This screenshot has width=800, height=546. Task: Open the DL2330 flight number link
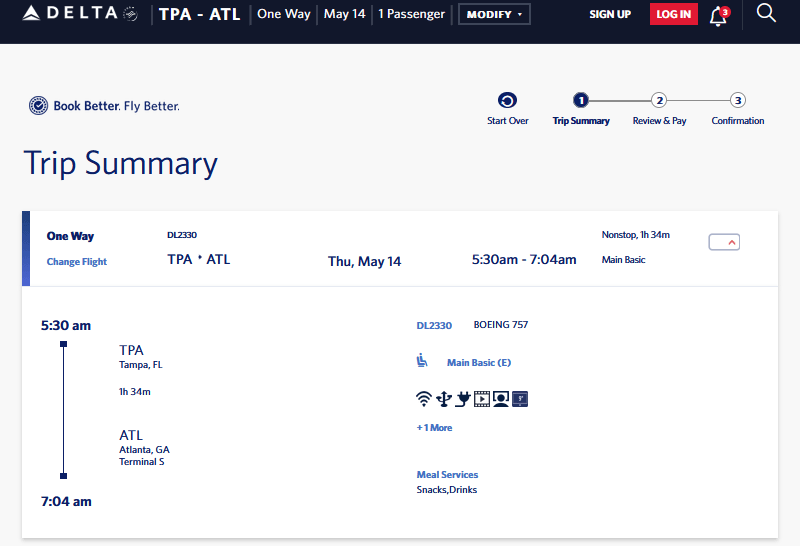(434, 325)
